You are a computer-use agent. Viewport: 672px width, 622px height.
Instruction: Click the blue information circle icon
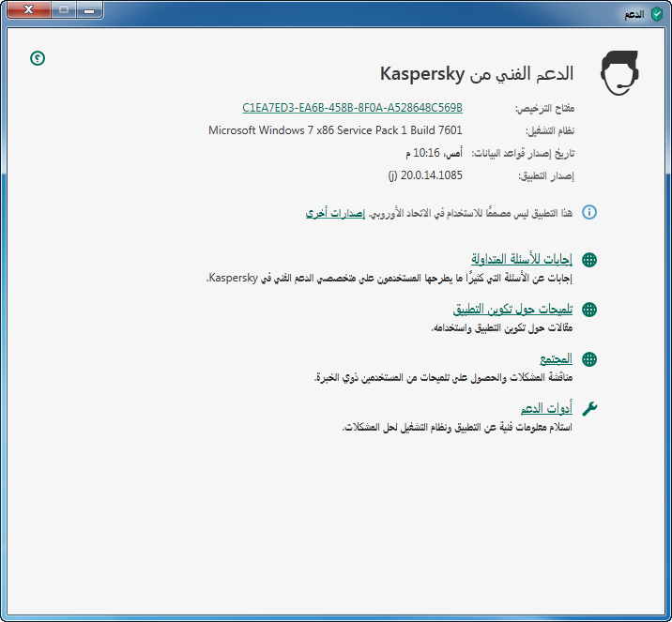click(589, 212)
